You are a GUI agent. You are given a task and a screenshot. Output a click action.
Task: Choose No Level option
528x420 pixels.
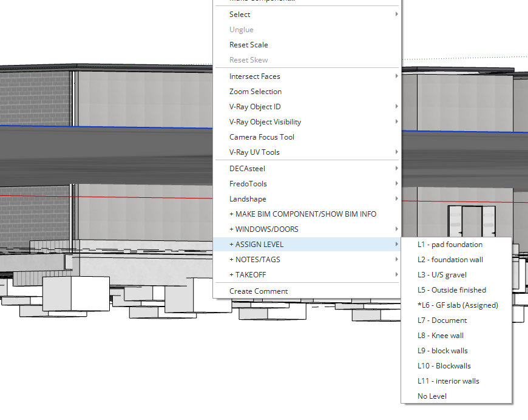tap(432, 396)
